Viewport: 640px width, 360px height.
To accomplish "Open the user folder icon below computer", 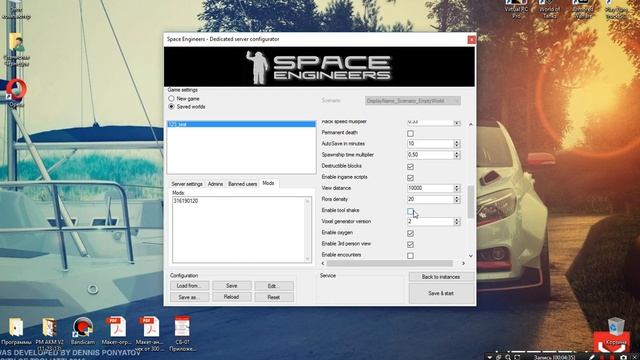I will coord(16,49).
